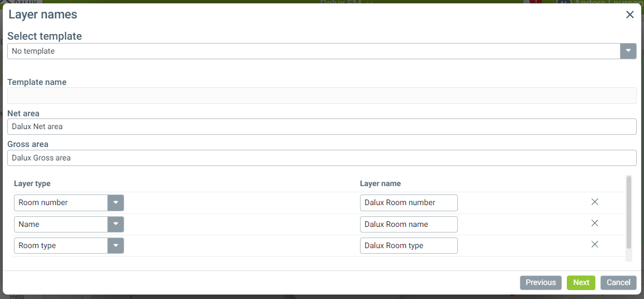Remove the Room type layer row
The width and height of the screenshot is (644, 299).
595,244
